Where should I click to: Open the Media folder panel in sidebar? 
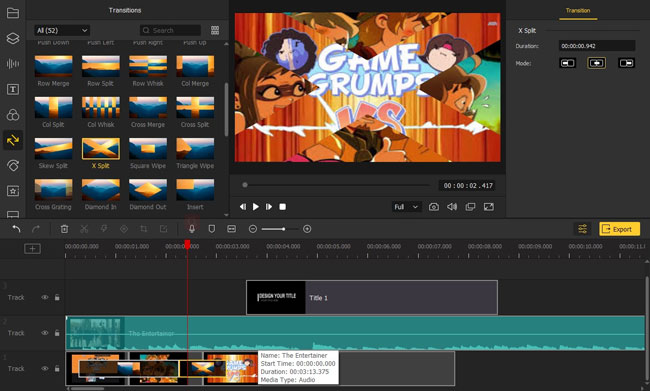[13, 13]
